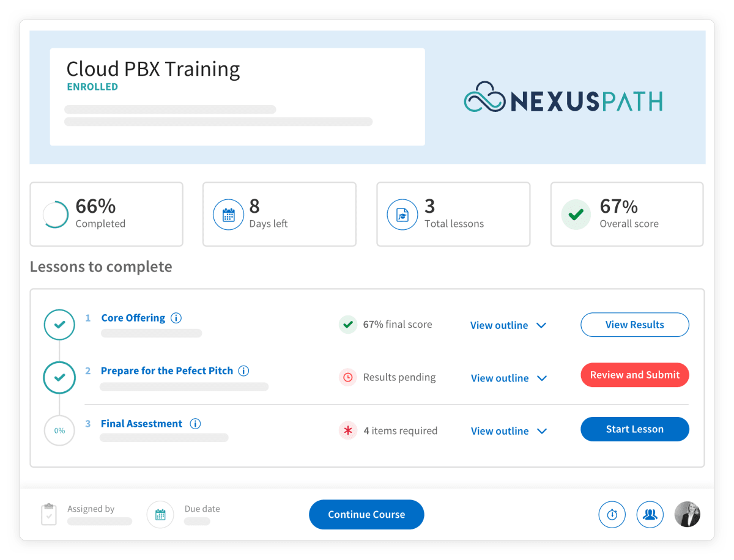This screenshot has width=734, height=560.
Task: Click the 0% progress circle for Final Assessment
Action: pos(59,430)
